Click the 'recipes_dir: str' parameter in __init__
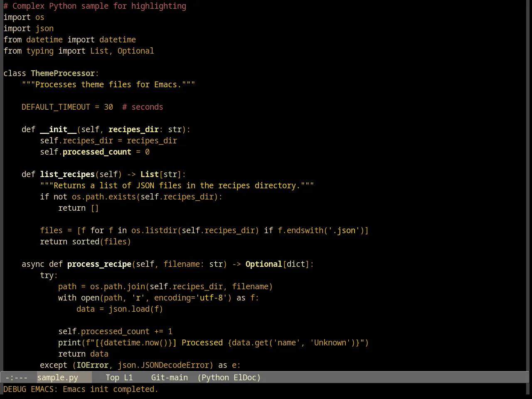Image resolution: width=532 pixels, height=399 pixels. [x=145, y=129]
